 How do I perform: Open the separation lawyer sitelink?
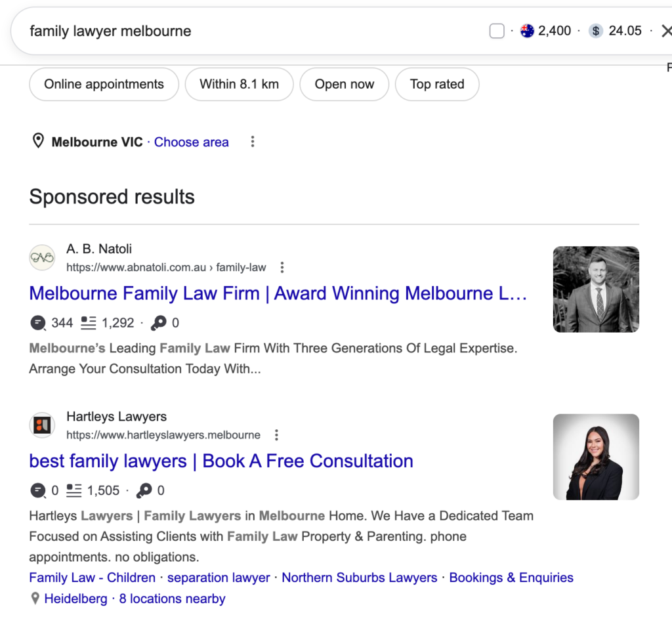(x=219, y=578)
